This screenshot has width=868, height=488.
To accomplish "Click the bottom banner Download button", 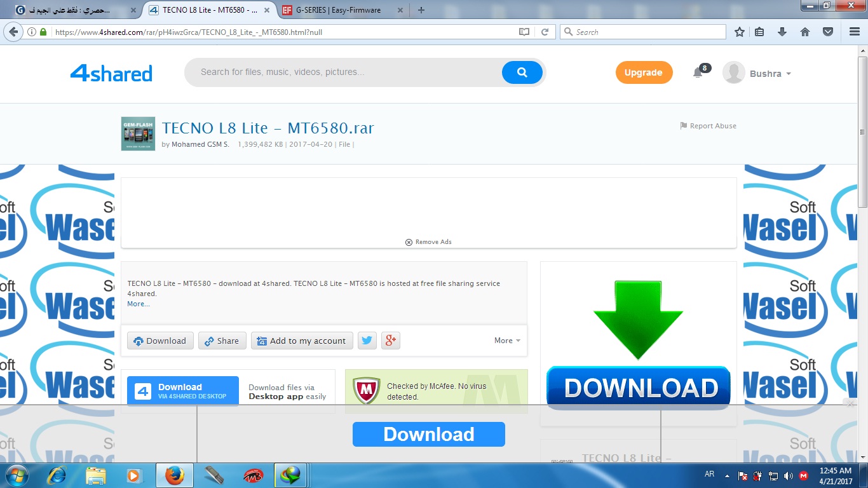I will click(x=429, y=434).
